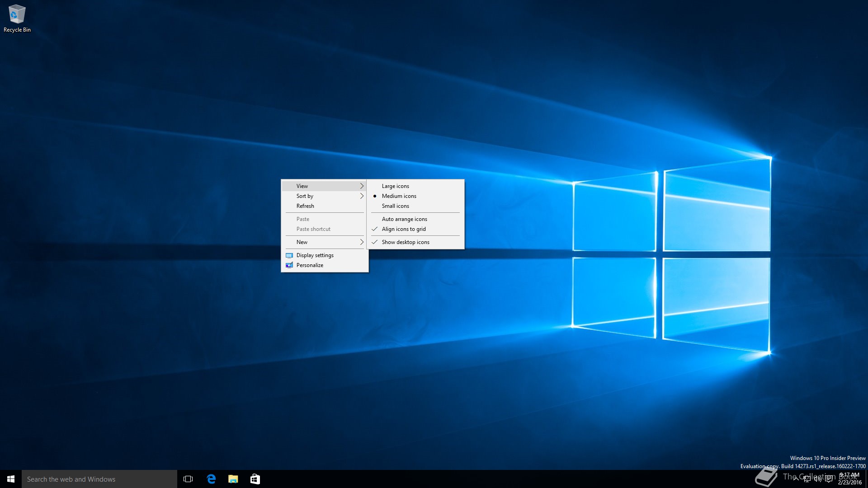Click the Search the web and Windows box

(99, 479)
